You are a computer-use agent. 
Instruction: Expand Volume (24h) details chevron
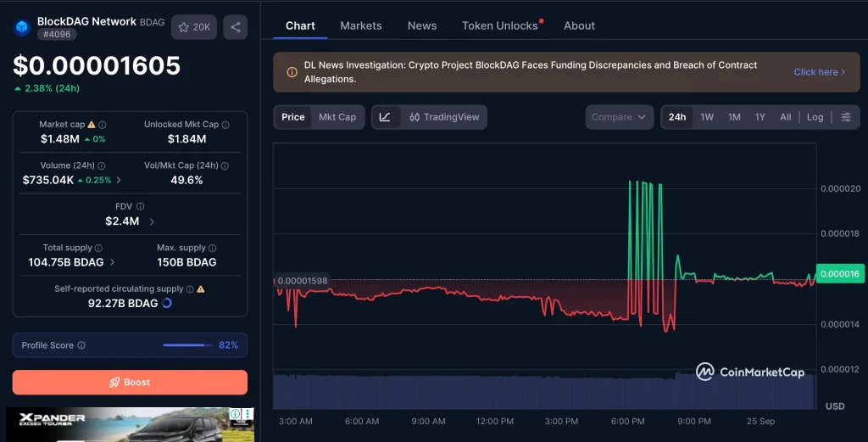119,180
